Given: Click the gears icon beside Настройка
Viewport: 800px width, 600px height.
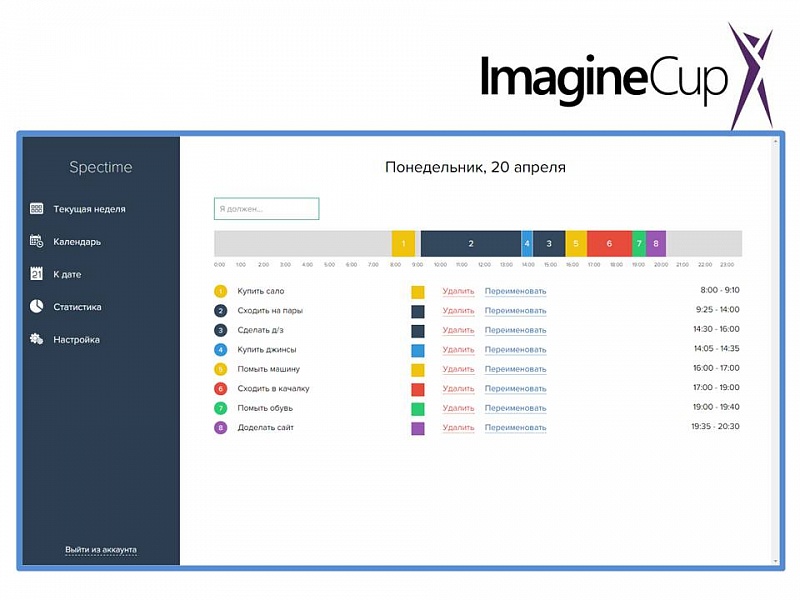Looking at the screenshot, I should point(37,339).
